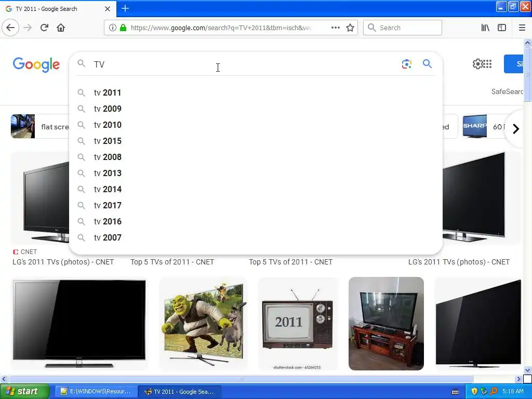The width and height of the screenshot is (532, 399).
Task: Toggle the Firefox sidebar view
Action: pos(502,28)
